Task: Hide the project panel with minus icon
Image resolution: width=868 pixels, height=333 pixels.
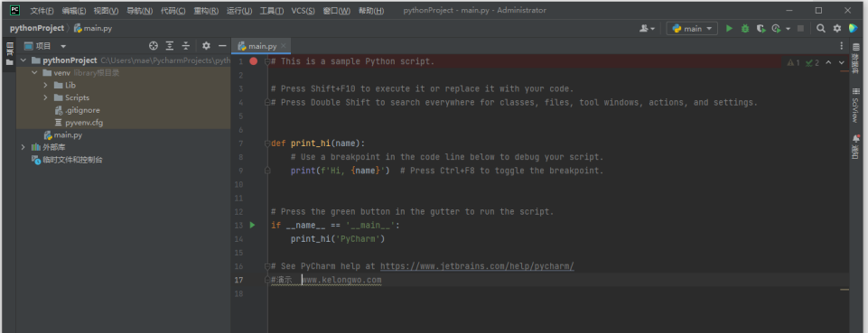Action: (222, 46)
